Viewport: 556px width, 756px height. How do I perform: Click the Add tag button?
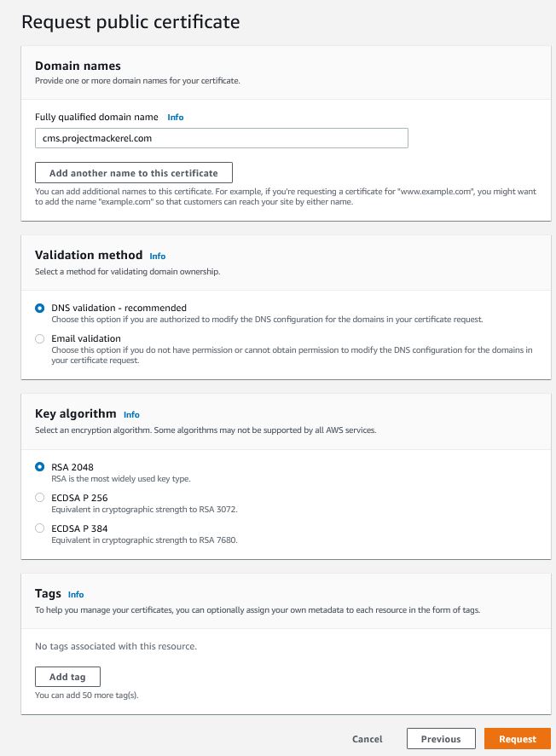67,677
